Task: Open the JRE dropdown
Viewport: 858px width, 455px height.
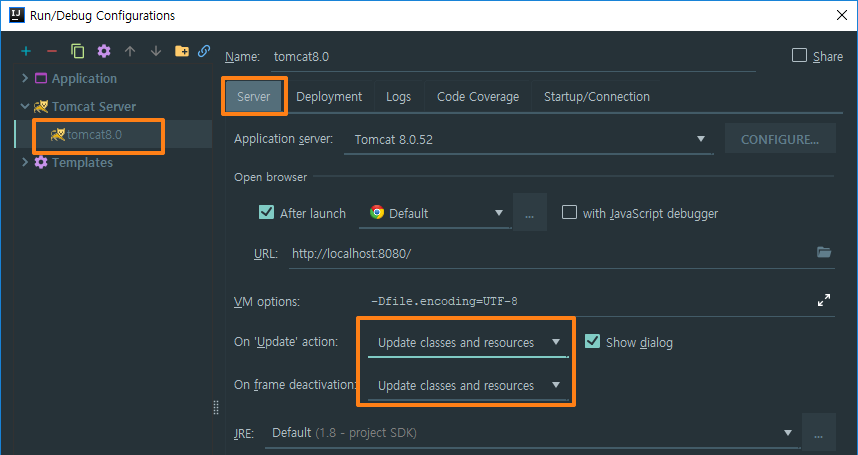Action: coord(532,433)
